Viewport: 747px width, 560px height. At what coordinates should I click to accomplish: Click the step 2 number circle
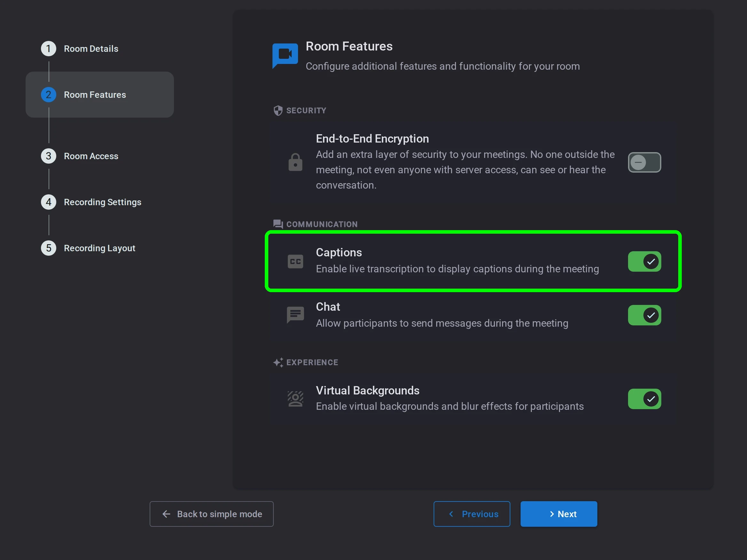click(49, 95)
